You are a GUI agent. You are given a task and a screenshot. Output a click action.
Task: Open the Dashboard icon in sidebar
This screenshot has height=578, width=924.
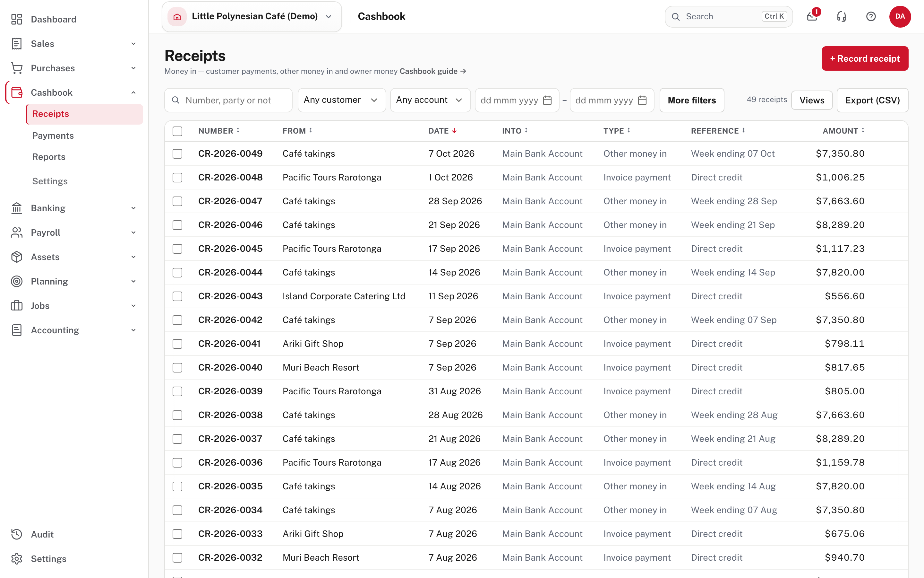(16, 19)
